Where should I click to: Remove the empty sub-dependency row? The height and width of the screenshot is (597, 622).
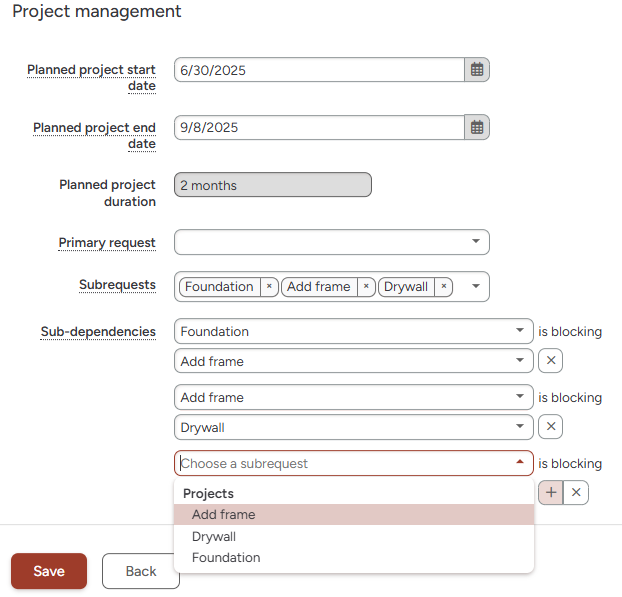click(576, 493)
